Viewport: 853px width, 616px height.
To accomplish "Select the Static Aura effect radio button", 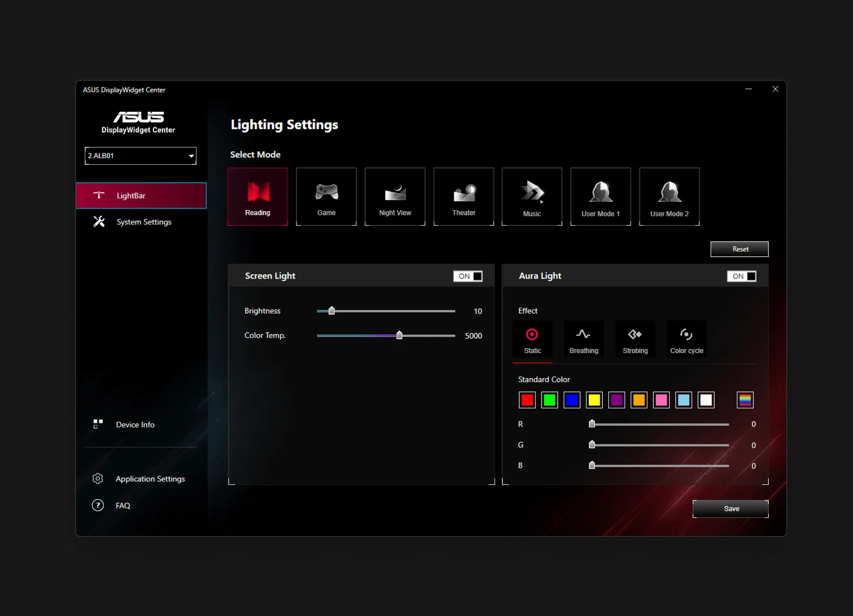I will click(532, 339).
